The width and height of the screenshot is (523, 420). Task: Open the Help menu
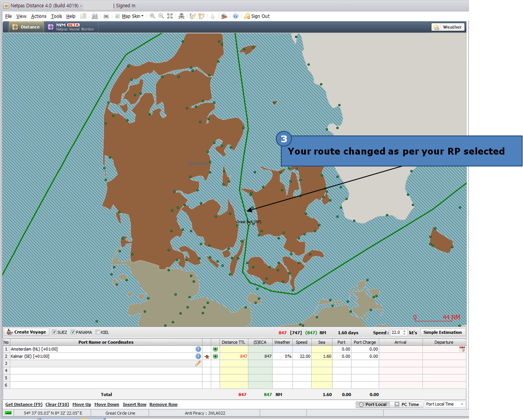[x=71, y=16]
